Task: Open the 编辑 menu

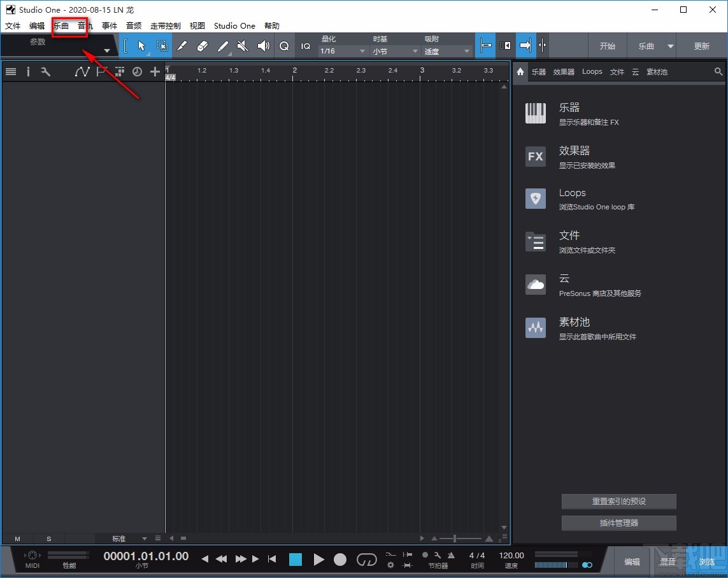Action: coord(37,25)
